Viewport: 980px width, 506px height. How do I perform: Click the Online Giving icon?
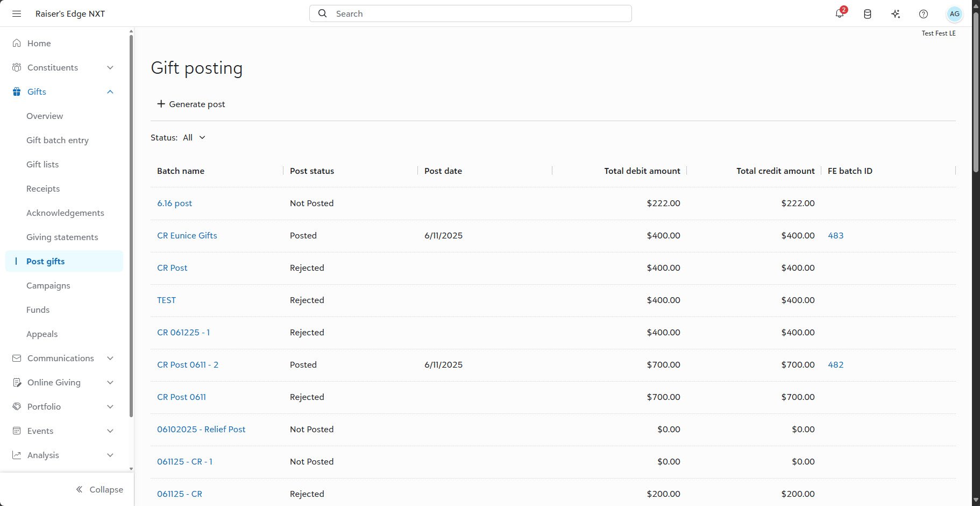(17, 382)
